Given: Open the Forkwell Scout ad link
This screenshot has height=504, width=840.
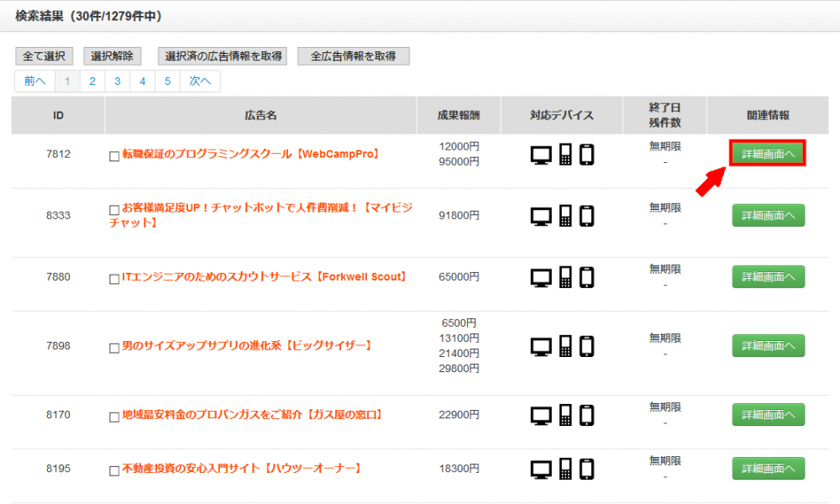Looking at the screenshot, I should click(265, 277).
